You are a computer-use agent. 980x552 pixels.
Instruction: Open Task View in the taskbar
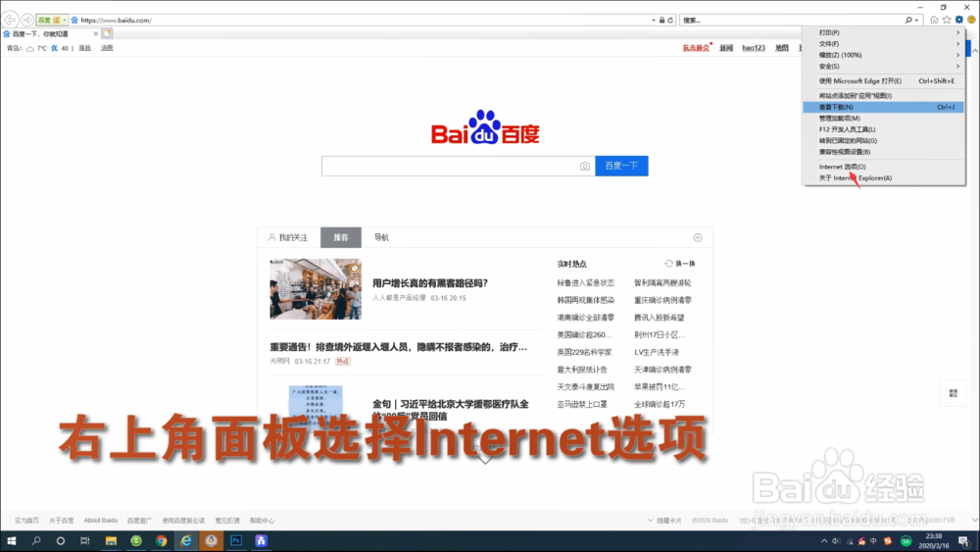[85, 541]
